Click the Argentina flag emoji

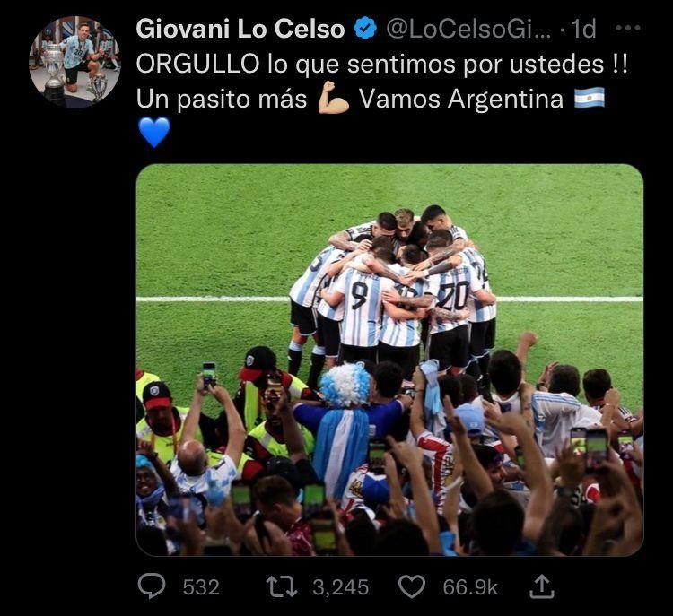[x=590, y=99]
